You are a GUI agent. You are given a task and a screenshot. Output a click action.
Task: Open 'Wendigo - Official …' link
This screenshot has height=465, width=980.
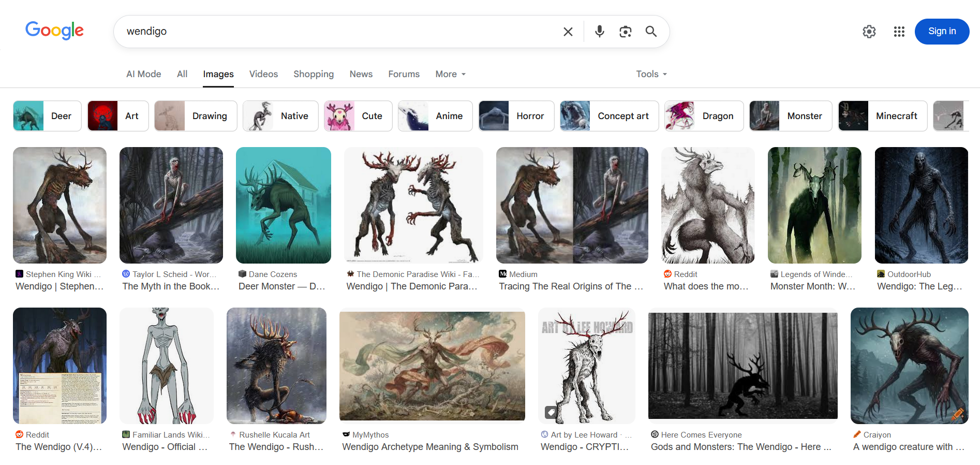tap(165, 447)
